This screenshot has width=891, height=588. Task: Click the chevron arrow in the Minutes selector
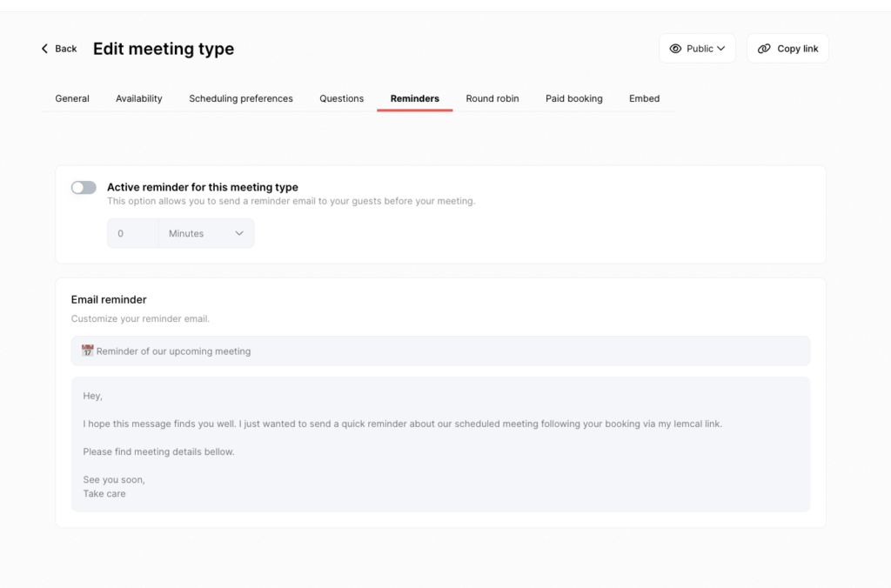coord(239,233)
